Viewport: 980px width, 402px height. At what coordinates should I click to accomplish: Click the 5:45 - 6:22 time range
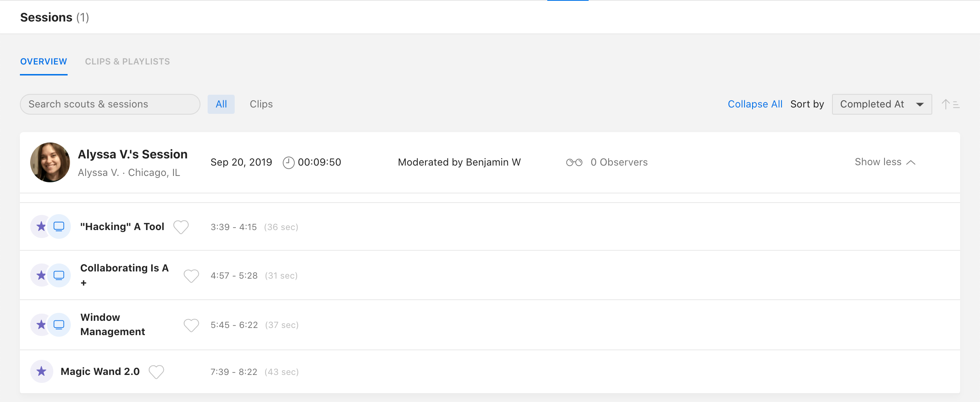234,325
